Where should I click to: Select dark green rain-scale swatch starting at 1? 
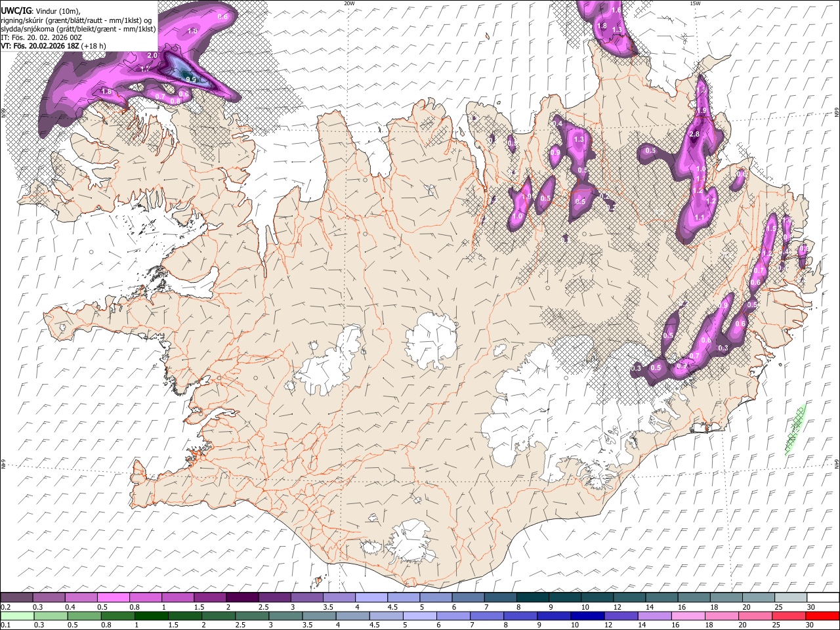pyautogui.click(x=152, y=616)
